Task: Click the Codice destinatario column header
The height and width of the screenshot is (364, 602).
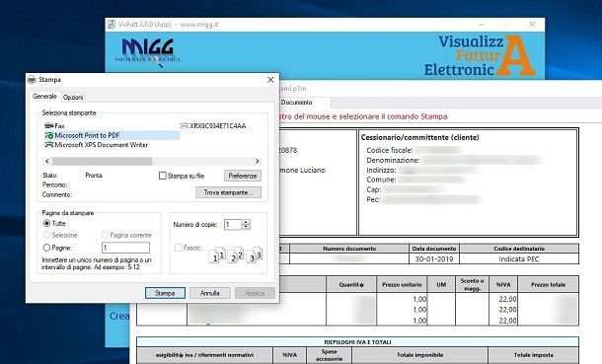Action: coord(519,249)
